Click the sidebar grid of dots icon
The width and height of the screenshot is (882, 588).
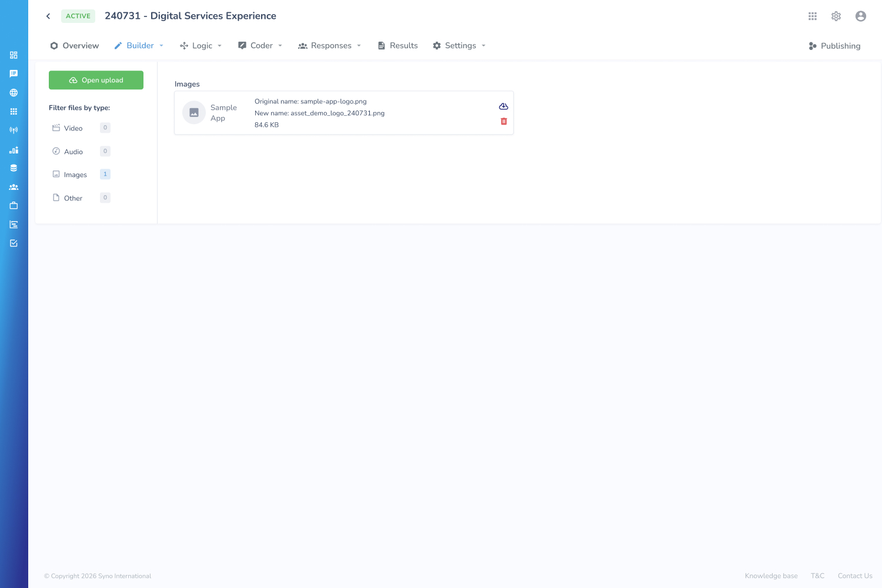click(x=14, y=112)
